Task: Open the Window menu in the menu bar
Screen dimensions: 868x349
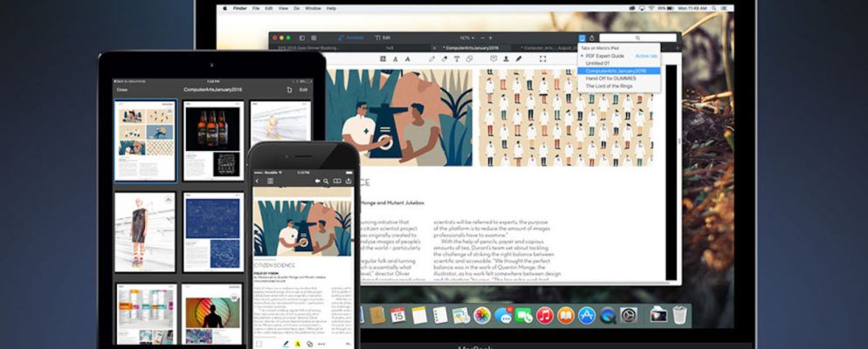Action: 313,9
